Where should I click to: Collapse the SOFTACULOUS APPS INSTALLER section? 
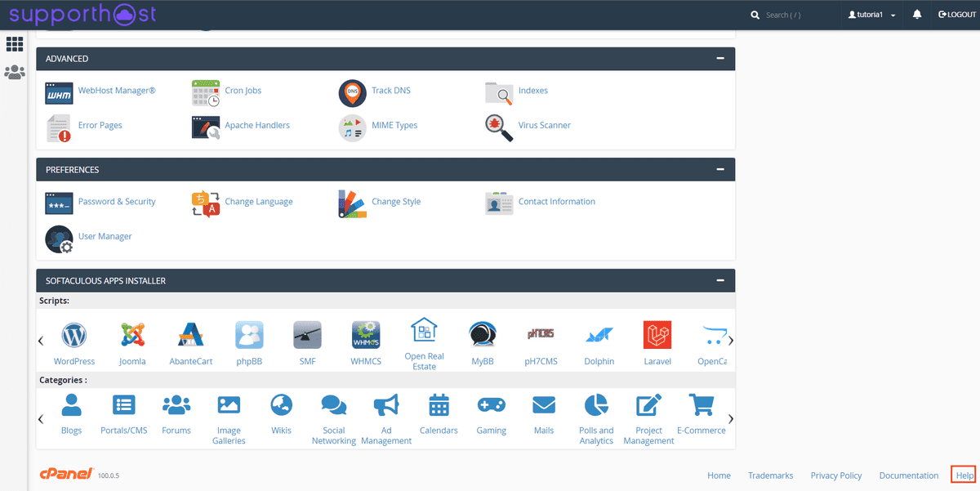click(x=719, y=279)
